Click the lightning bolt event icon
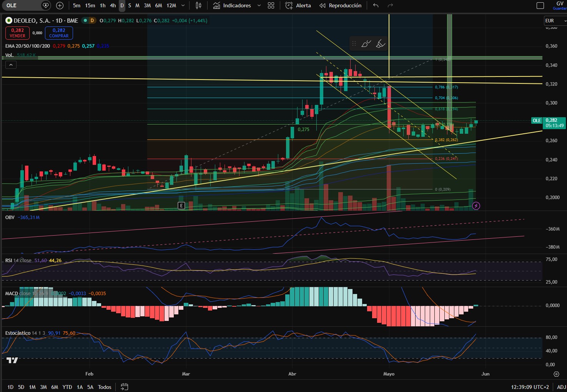This screenshot has width=567, height=392. pos(476,206)
